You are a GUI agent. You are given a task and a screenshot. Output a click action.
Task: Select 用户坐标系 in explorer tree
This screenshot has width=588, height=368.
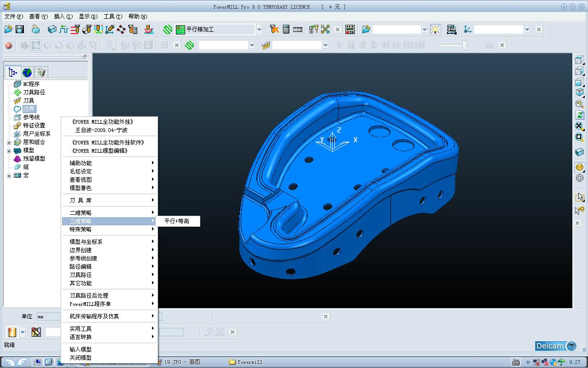(37, 134)
